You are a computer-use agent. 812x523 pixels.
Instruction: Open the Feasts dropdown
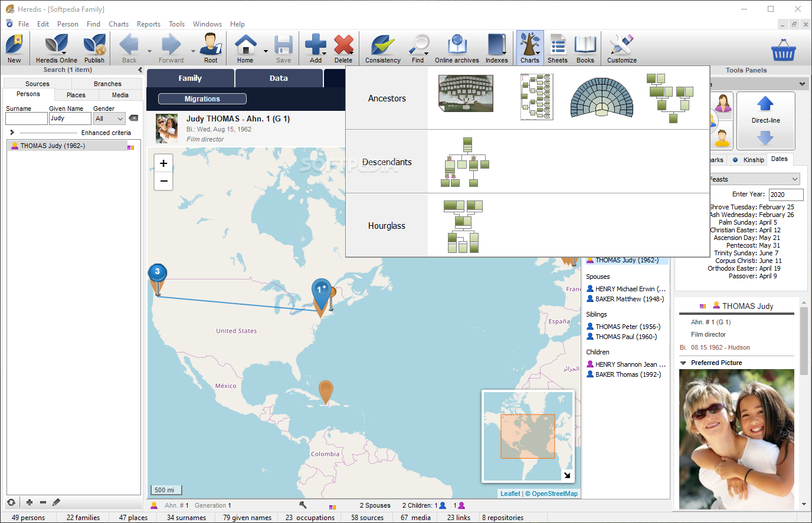click(754, 179)
